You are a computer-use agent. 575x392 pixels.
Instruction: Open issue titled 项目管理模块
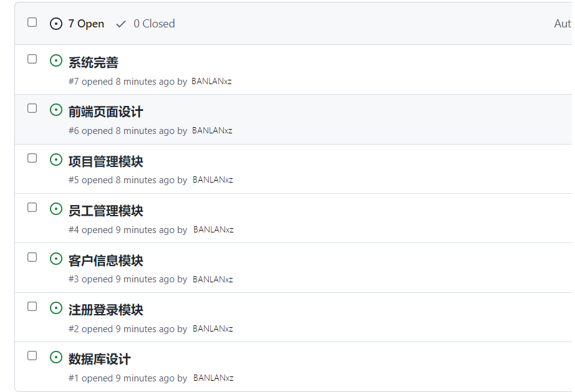tap(106, 161)
